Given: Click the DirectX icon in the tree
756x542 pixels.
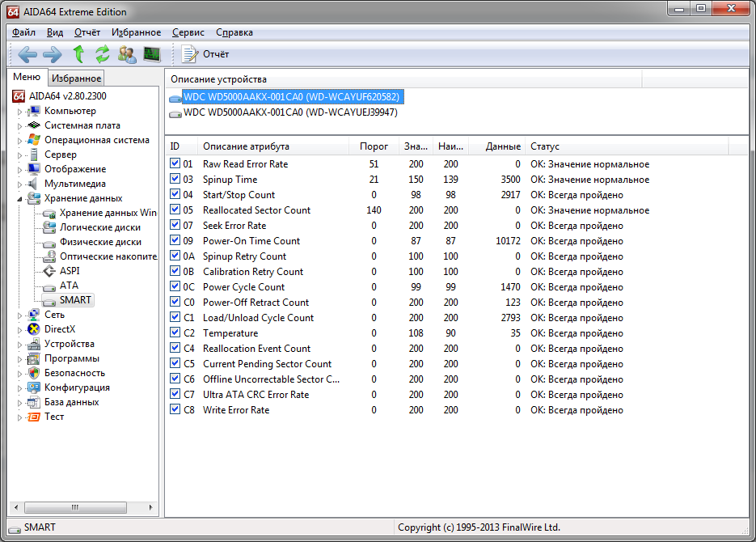Looking at the screenshot, I should tap(33, 329).
